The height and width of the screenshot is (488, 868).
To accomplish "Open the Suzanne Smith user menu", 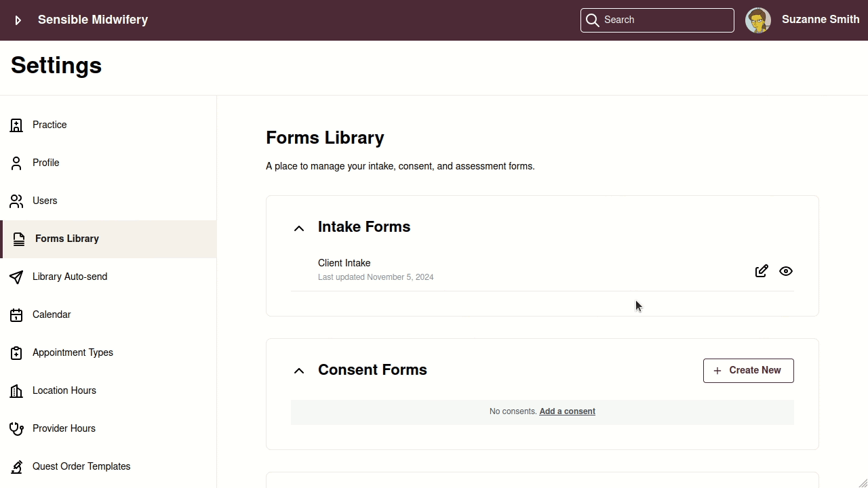I will pyautogui.click(x=821, y=20).
